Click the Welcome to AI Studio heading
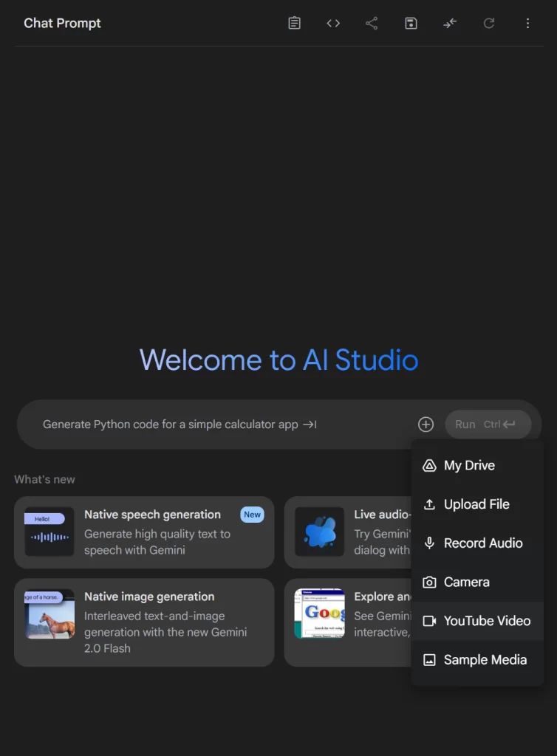Viewport: 557px width, 756px height. tap(278, 360)
